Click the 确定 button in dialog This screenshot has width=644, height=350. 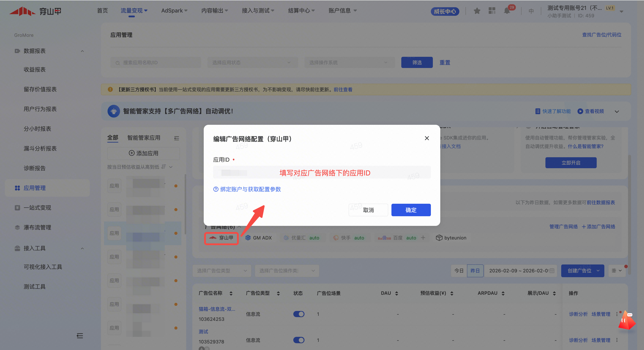tap(411, 210)
